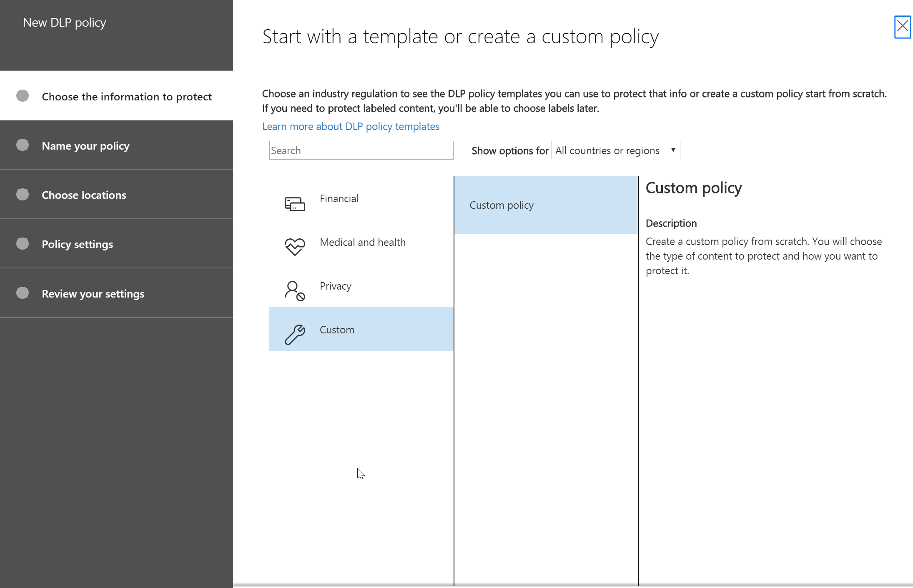Close the New DLP policy wizard

tap(902, 26)
